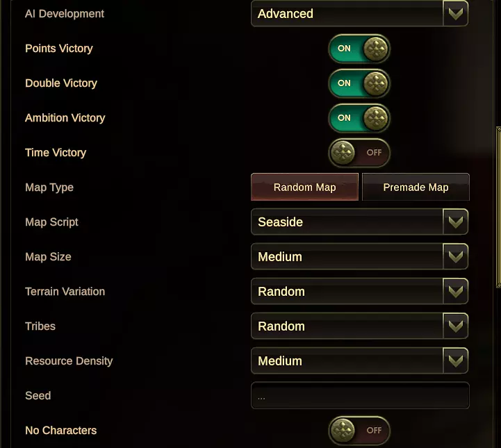Click the Tribes chevron arrow icon
This screenshot has width=501, height=448.
(456, 326)
